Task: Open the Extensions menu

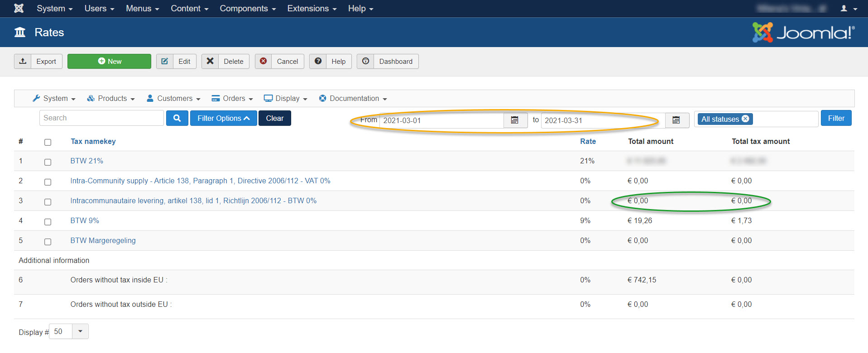Action: (312, 9)
